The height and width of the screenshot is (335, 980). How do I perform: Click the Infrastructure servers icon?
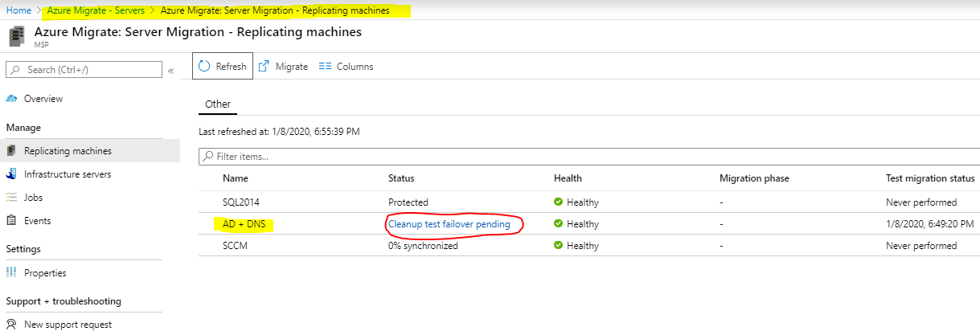tap(11, 174)
